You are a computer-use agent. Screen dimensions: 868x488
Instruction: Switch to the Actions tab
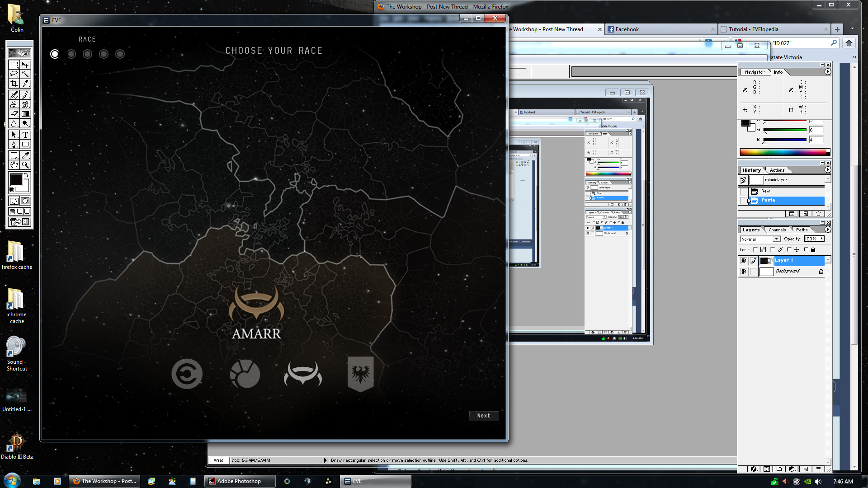pos(777,170)
